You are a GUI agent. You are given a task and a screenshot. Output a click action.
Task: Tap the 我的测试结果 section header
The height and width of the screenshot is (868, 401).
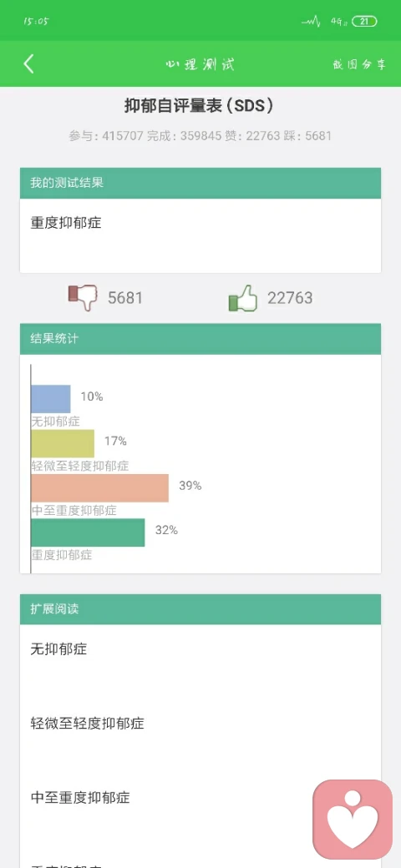200,184
